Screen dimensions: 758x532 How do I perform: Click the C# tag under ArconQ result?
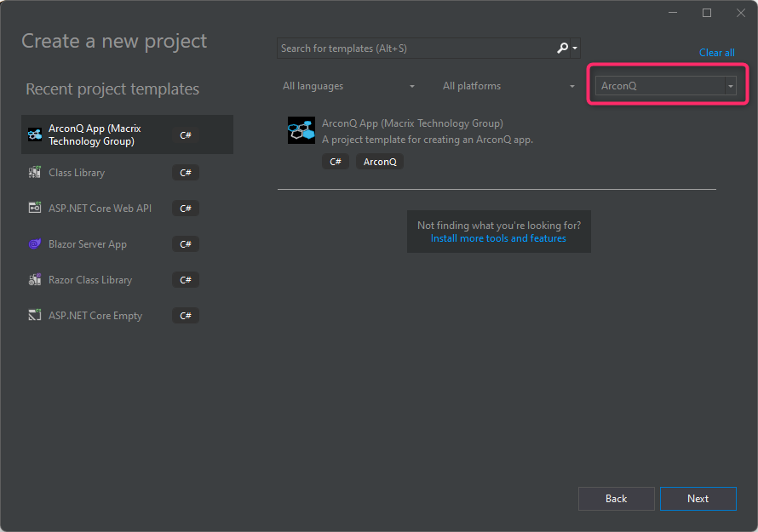(x=335, y=162)
